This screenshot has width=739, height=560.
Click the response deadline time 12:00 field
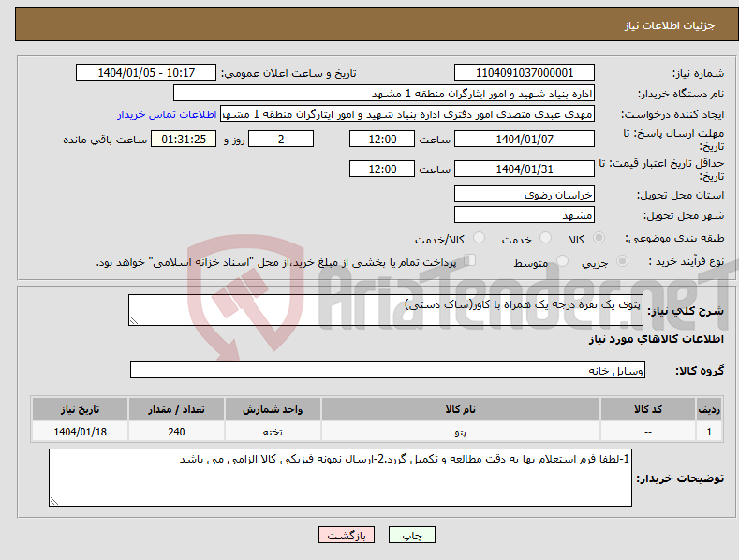coord(382,139)
